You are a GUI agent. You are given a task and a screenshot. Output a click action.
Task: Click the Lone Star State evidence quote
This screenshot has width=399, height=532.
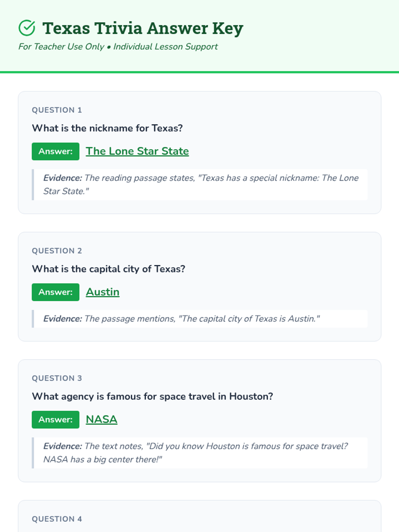tap(201, 185)
